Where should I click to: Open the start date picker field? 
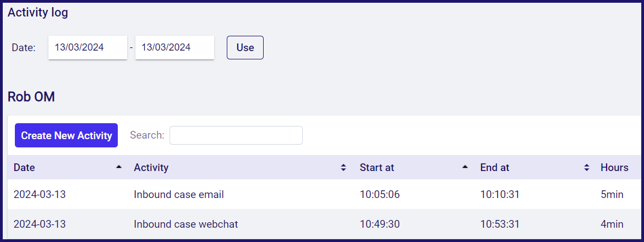click(x=88, y=48)
